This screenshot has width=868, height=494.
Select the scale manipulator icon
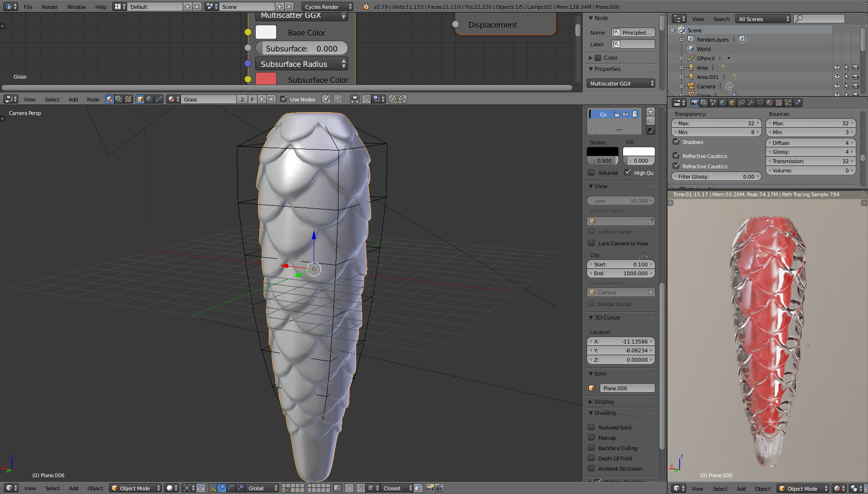240,488
